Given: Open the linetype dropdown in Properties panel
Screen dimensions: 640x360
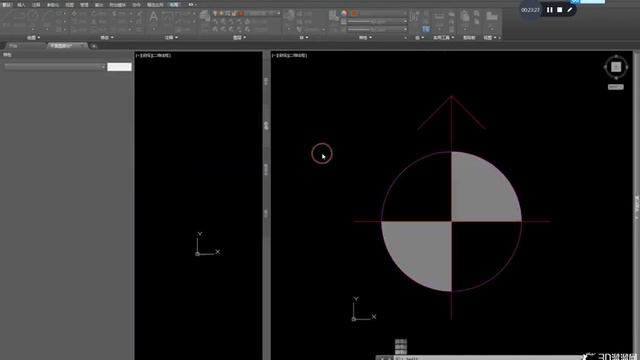Looking at the screenshot, I should [x=404, y=29].
